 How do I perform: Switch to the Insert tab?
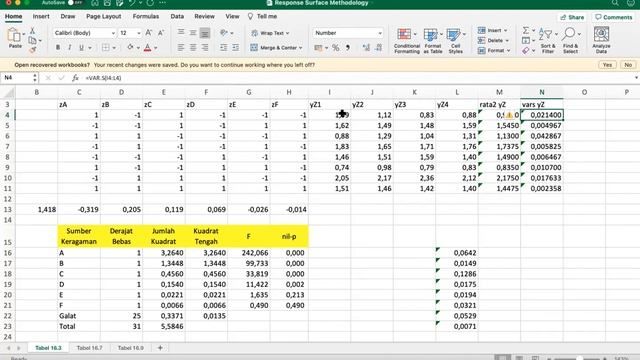click(x=41, y=16)
